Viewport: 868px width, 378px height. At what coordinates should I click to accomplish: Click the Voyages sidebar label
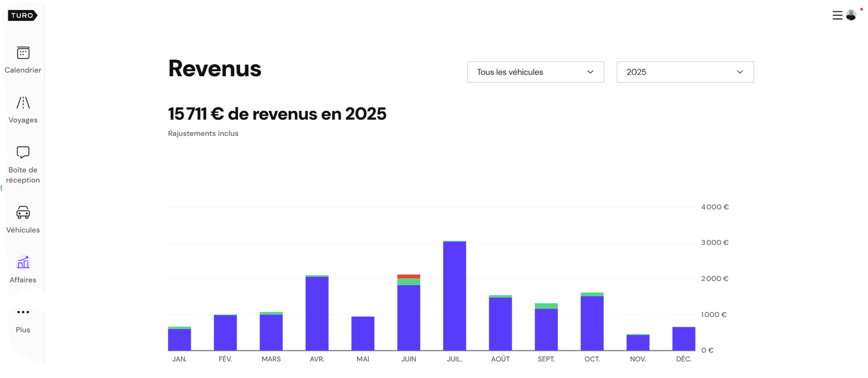[23, 120]
